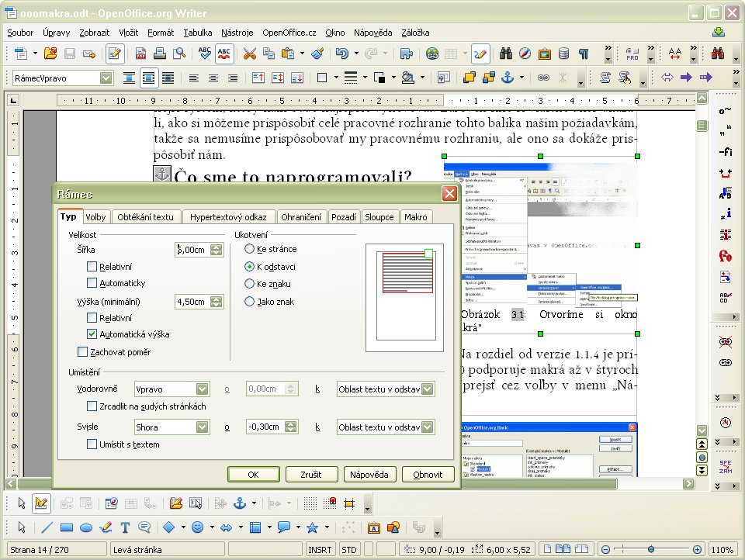This screenshot has height=560, width=745.
Task: Click the Export as PDF icon
Action: click(140, 54)
